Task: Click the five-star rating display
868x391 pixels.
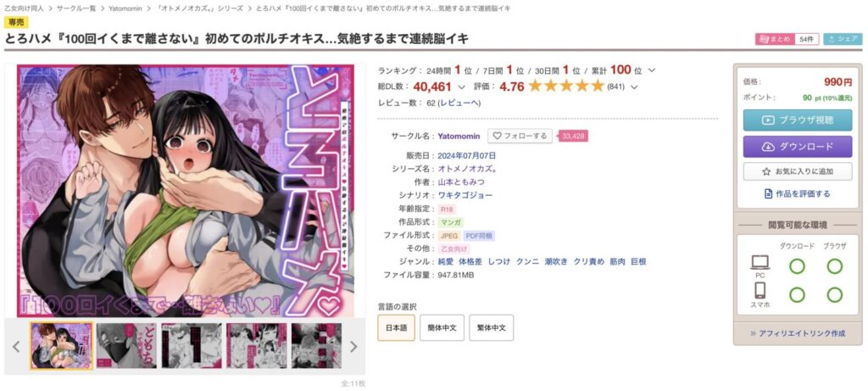Action: point(565,86)
